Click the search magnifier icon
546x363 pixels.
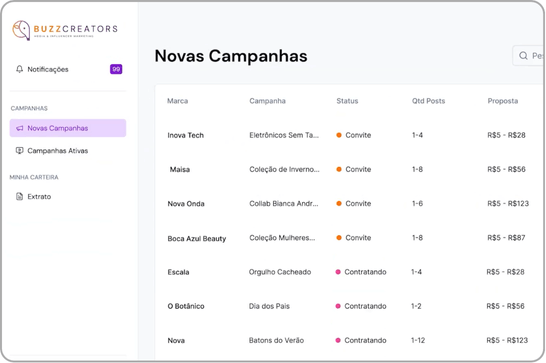pos(523,56)
